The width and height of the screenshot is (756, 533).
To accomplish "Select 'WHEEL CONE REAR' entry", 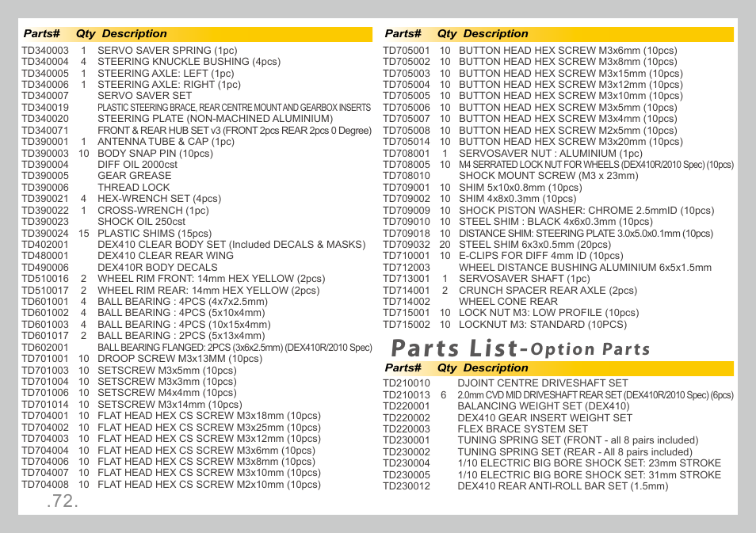I will (508, 302).
